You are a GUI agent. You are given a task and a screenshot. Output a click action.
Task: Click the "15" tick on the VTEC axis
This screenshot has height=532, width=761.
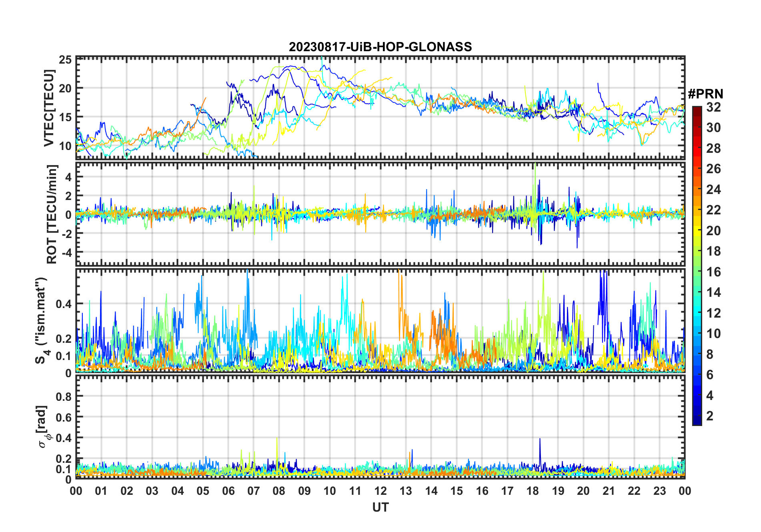pos(65,117)
